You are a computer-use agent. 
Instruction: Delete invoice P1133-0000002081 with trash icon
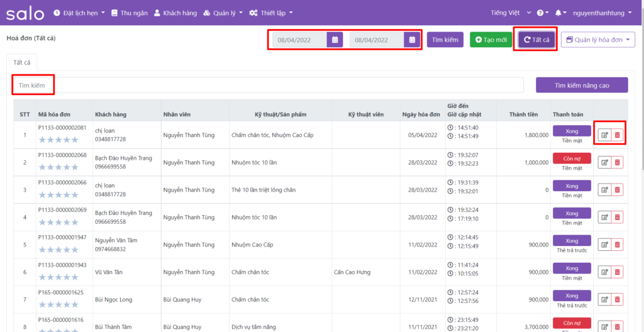618,135
